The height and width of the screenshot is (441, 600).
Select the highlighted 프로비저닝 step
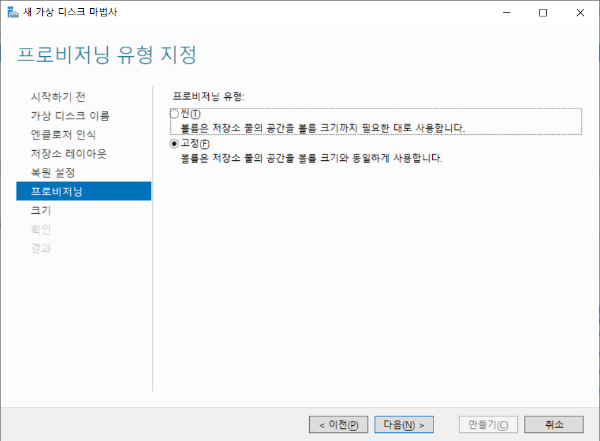(83, 191)
